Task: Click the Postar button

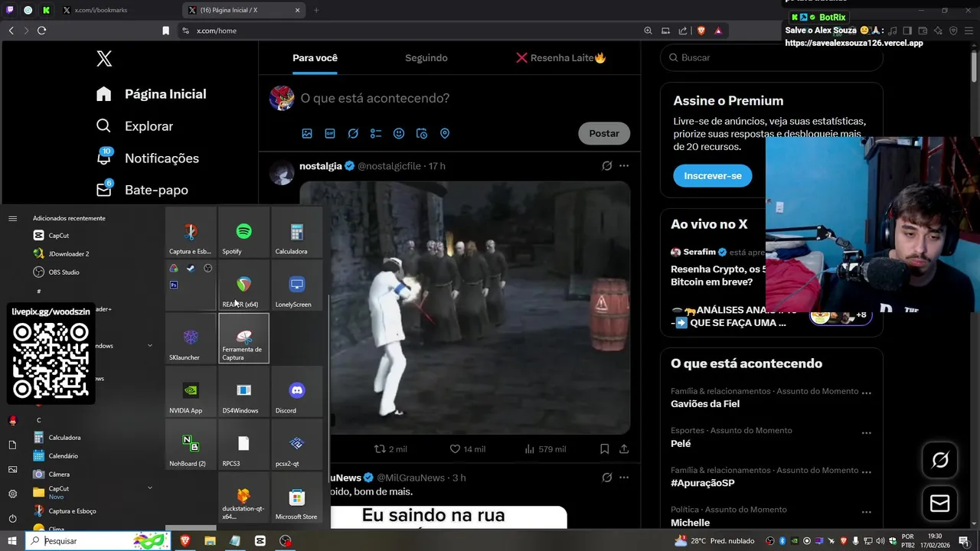Action: coord(604,133)
